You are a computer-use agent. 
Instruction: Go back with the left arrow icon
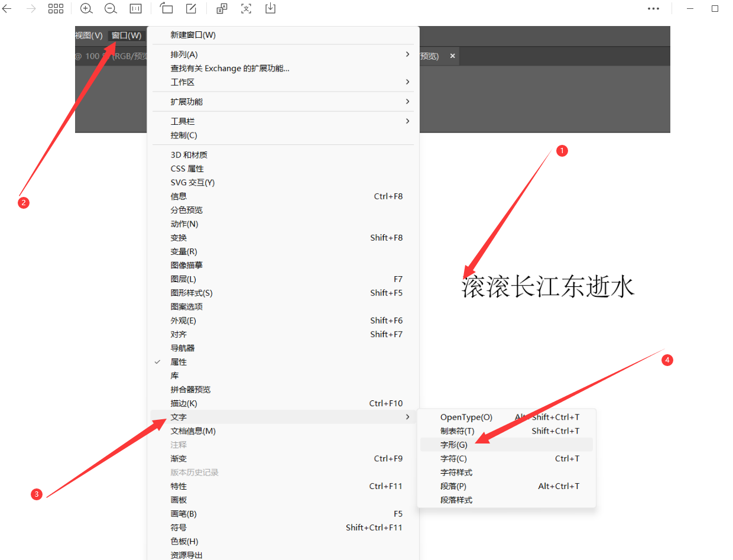tap(7, 8)
